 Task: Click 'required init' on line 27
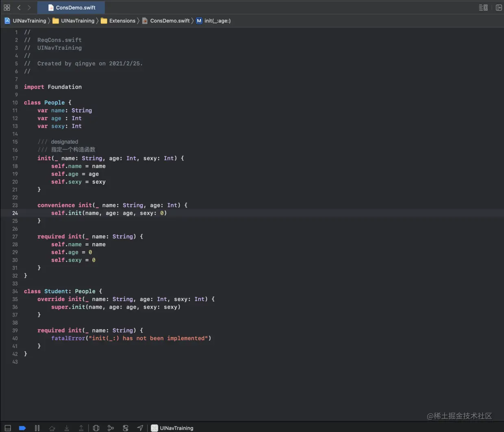click(x=60, y=237)
